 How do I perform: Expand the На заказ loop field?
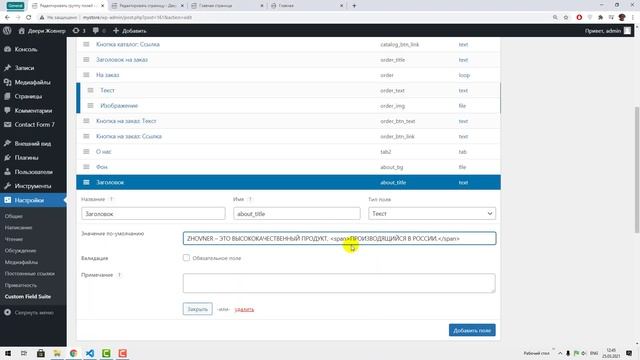coord(108,75)
